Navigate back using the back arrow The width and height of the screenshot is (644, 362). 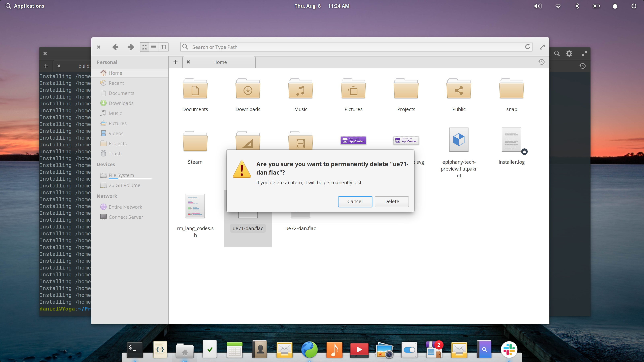(115, 47)
